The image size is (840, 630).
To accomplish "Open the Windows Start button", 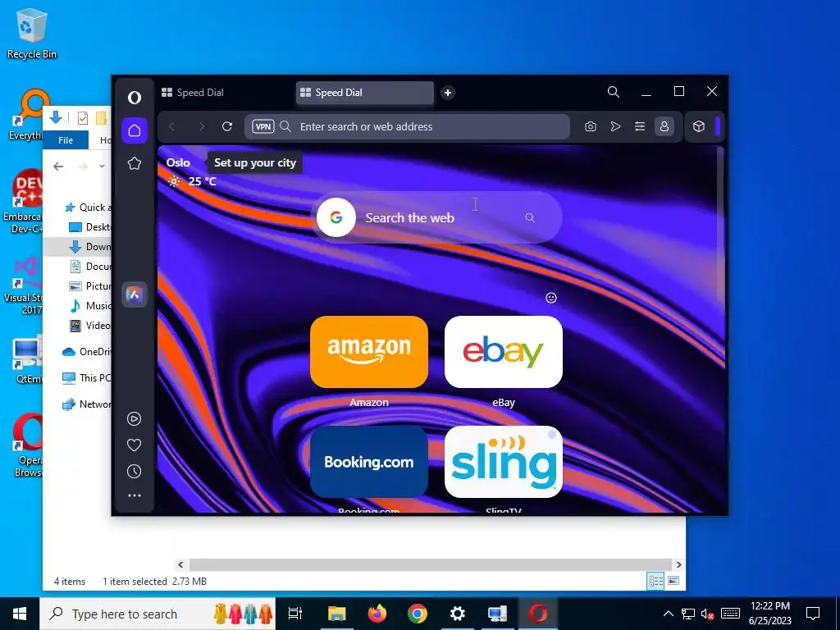I will click(x=20, y=614).
